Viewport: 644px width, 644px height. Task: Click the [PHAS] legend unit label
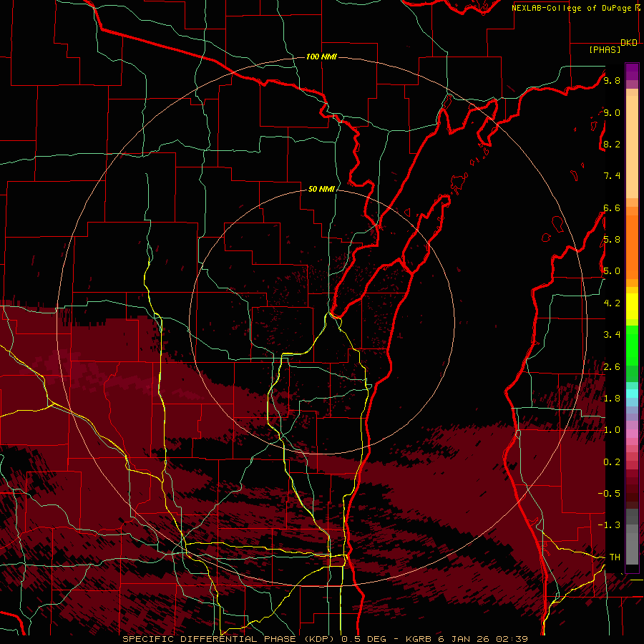click(x=605, y=50)
